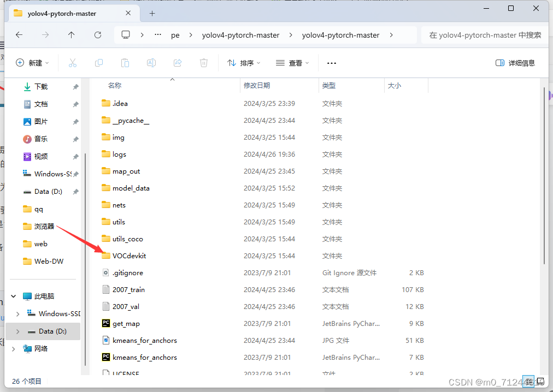The height and width of the screenshot is (392, 553).
Task: Click the Delete trash icon
Action: [203, 63]
